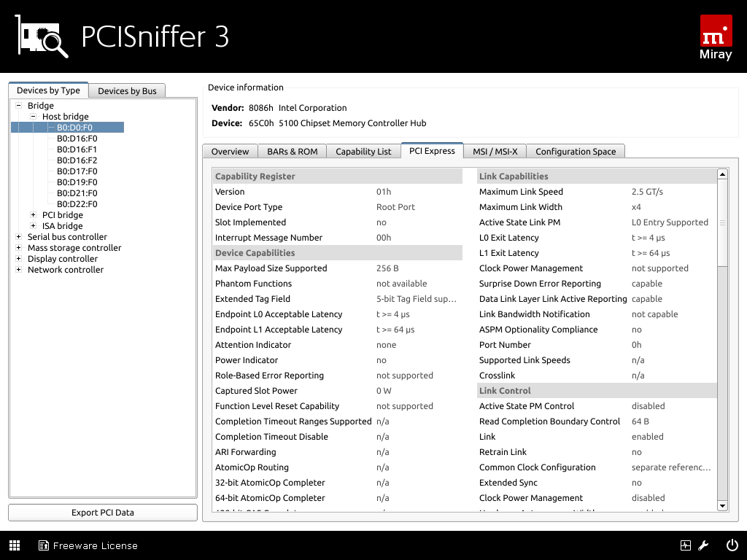Select device B0:D16:F1 in the tree

[77, 149]
